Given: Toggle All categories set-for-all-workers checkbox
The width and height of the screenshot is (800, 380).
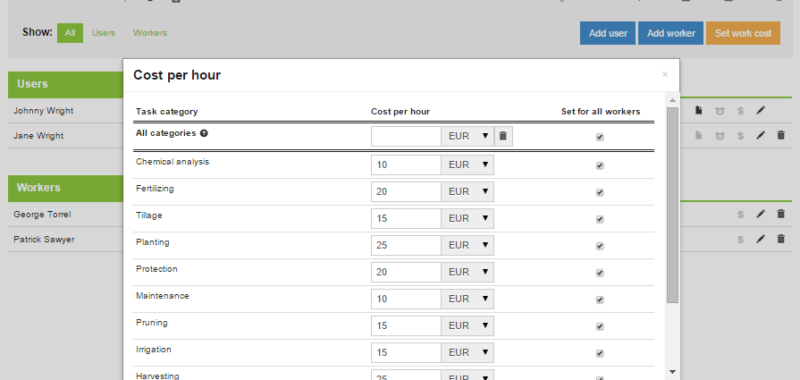Looking at the screenshot, I should (600, 137).
